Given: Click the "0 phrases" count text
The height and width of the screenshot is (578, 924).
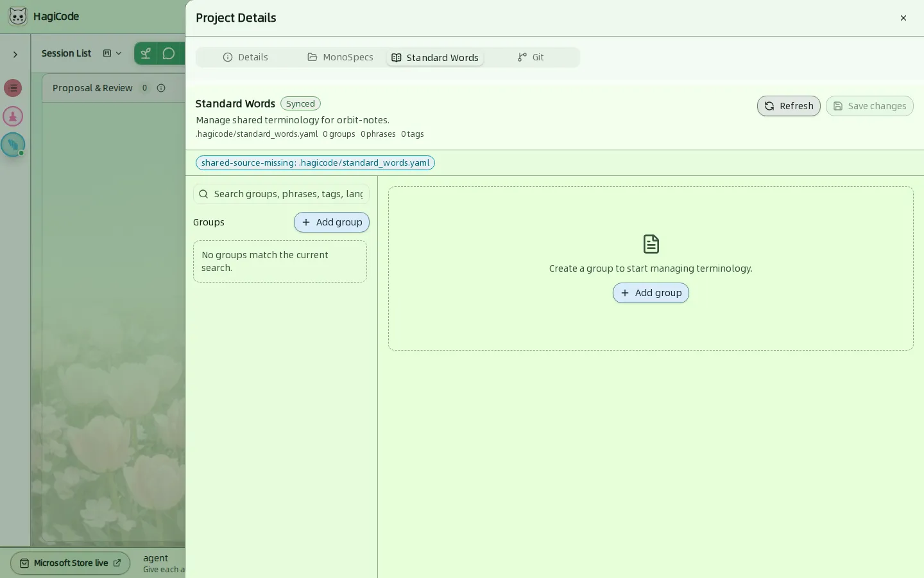Looking at the screenshot, I should (378, 134).
